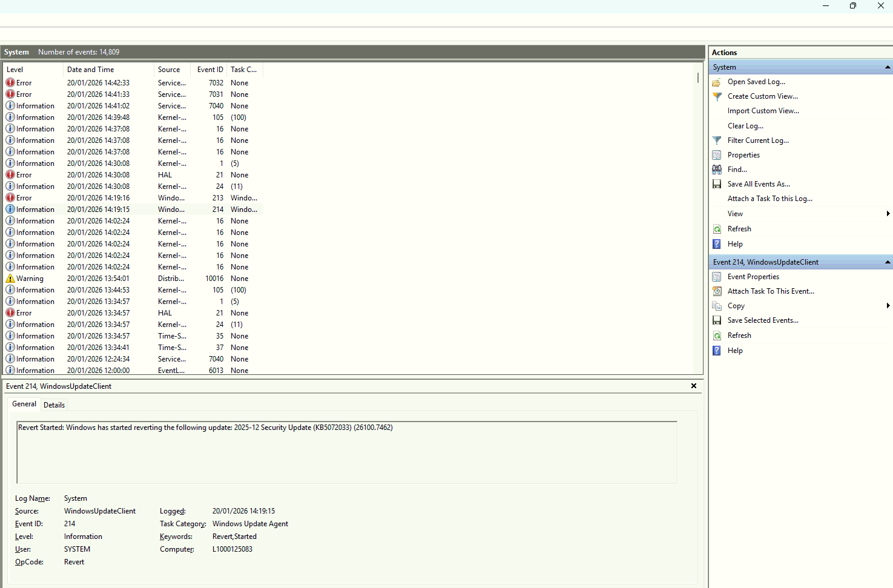Click the Create Custom View icon
This screenshot has width=893, height=588.
pos(717,96)
